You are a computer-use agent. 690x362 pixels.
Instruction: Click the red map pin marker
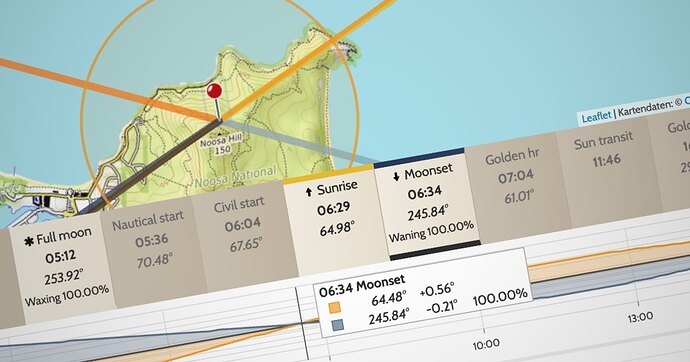tap(214, 91)
